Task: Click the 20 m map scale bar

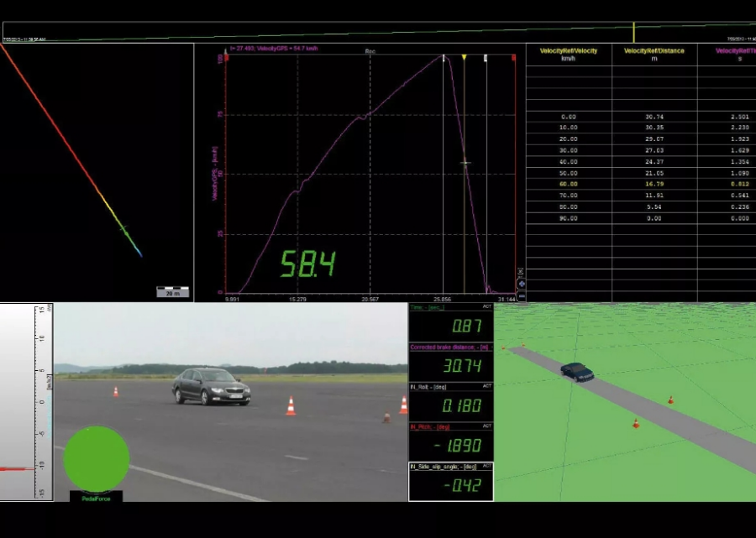Action: click(172, 292)
